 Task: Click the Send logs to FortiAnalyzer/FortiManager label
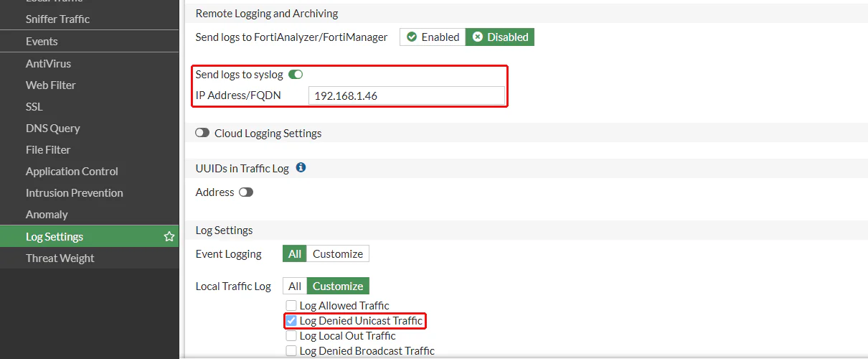point(291,37)
